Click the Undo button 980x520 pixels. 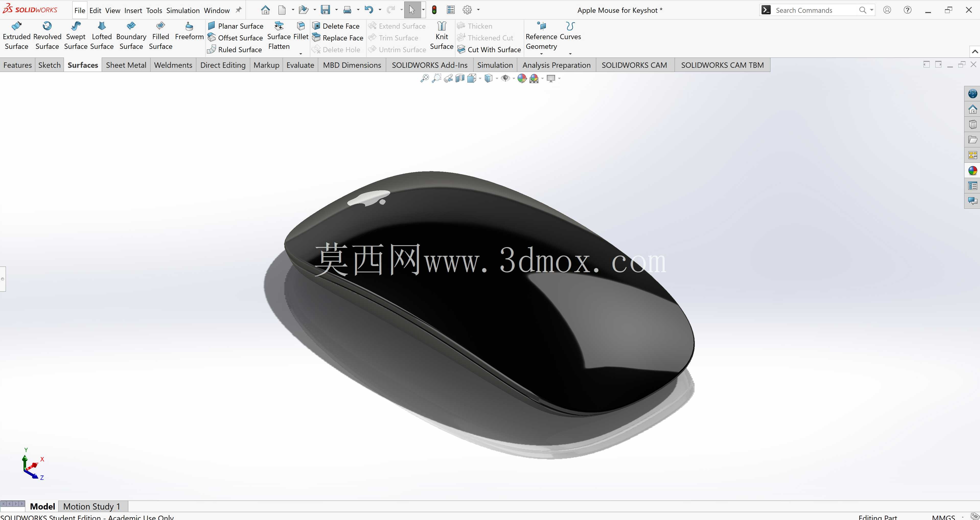pos(369,10)
